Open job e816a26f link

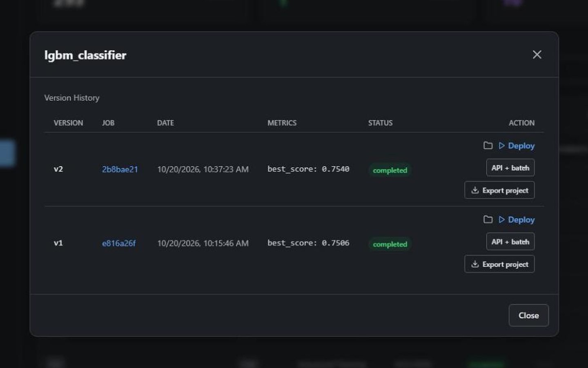(x=119, y=243)
